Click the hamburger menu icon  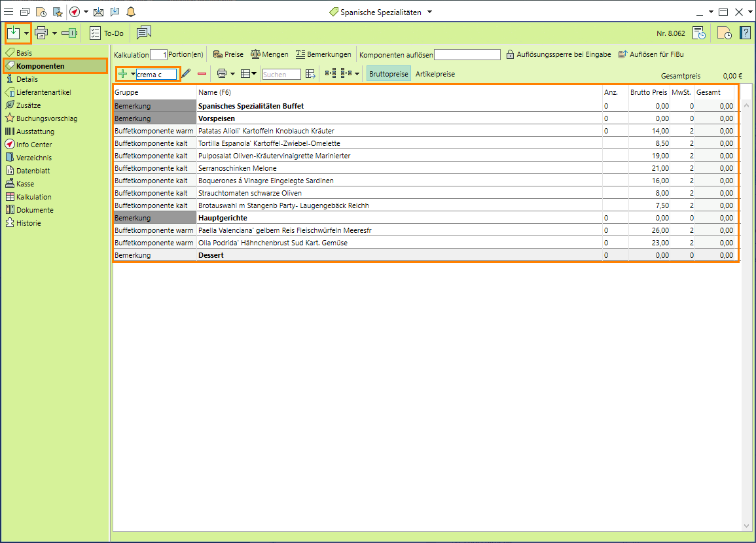(9, 12)
